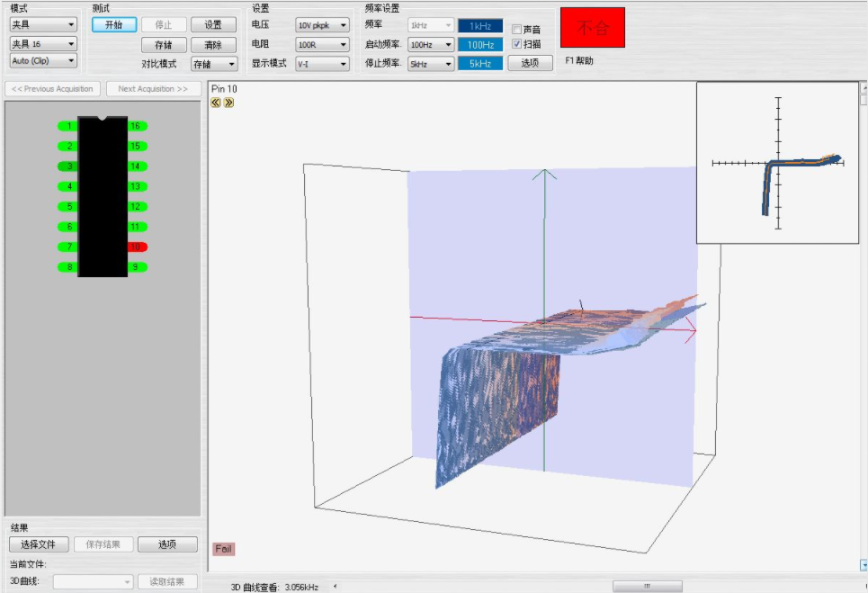Click the previous pin double-arrow icon

click(216, 103)
